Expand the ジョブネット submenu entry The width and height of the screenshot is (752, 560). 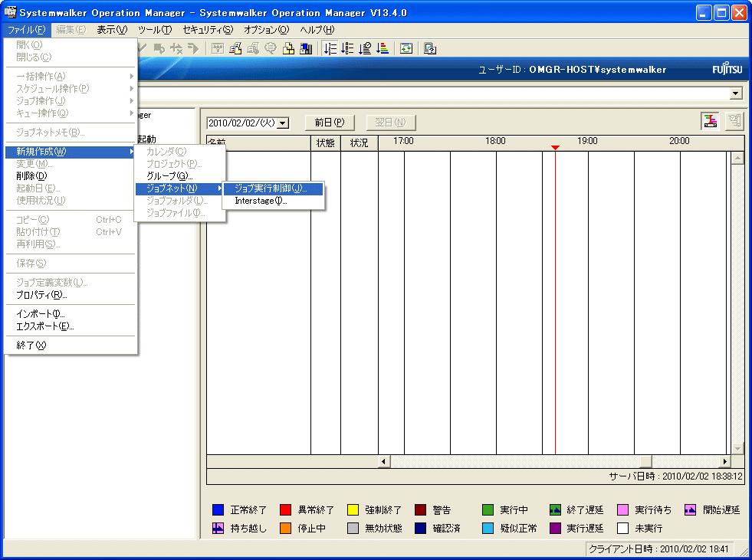coord(172,188)
